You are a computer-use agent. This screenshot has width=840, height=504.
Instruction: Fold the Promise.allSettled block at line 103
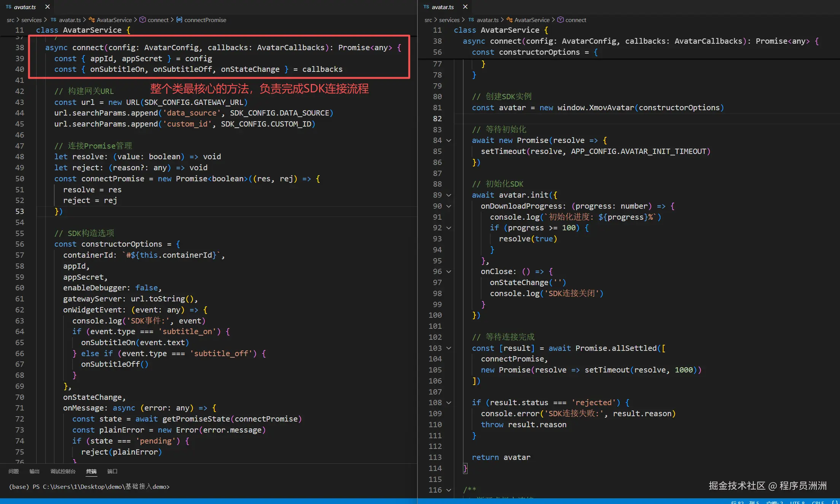click(449, 348)
